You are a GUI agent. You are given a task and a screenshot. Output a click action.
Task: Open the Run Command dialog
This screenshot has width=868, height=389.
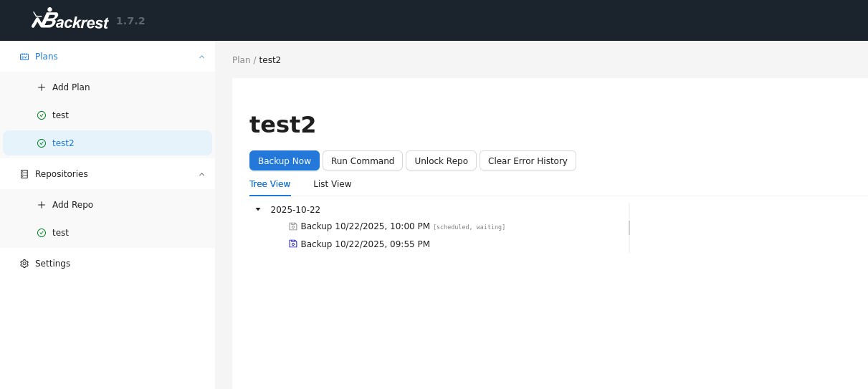[x=362, y=161]
